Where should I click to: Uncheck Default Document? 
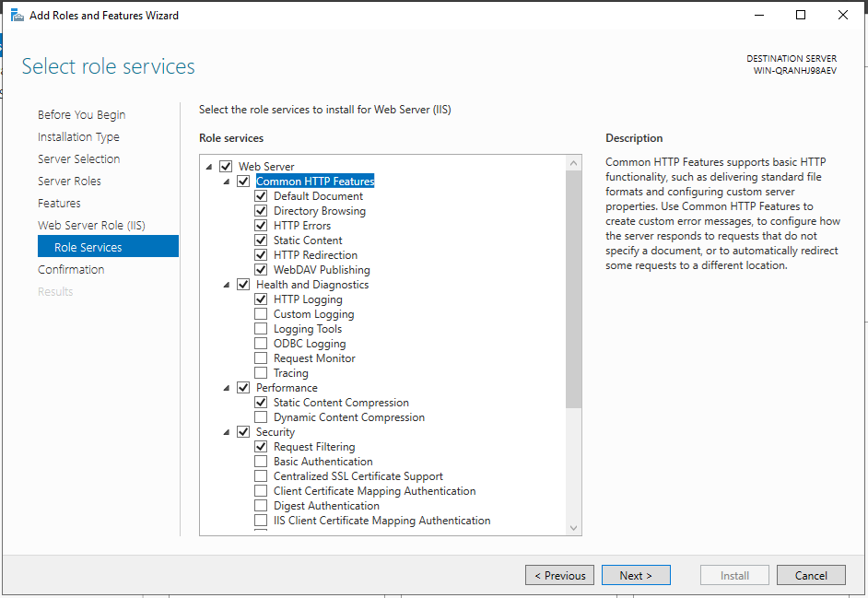coord(261,196)
